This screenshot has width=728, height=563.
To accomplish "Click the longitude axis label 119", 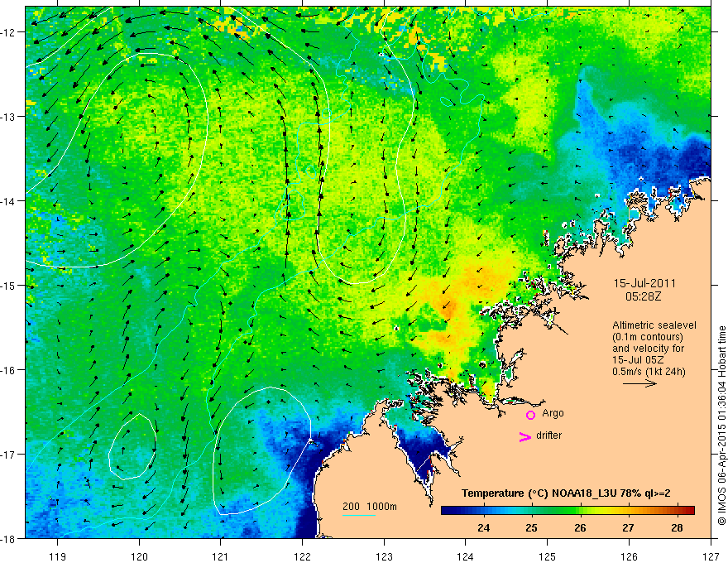I will click(x=58, y=557).
